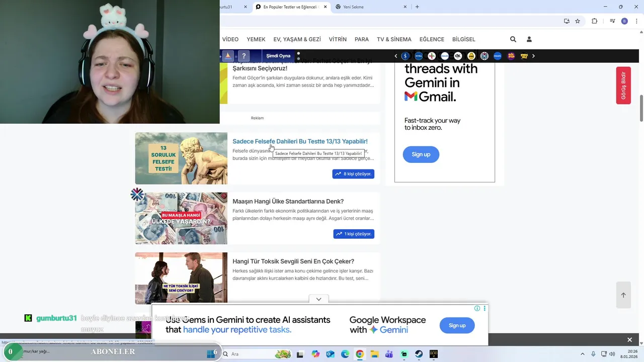Click the Nivea brand logo in carousel
The height and width of the screenshot is (362, 644).
pyautogui.click(x=418, y=56)
